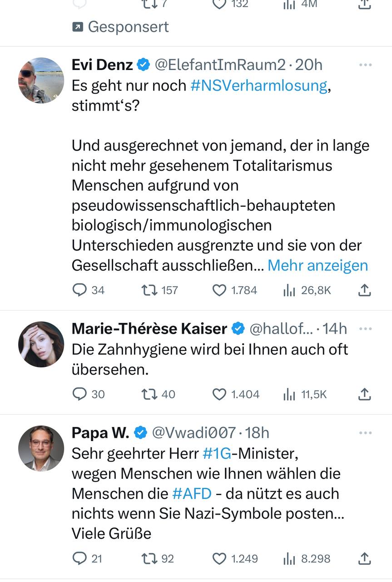Open the #NSVerharmlosung hashtag

(x=259, y=85)
